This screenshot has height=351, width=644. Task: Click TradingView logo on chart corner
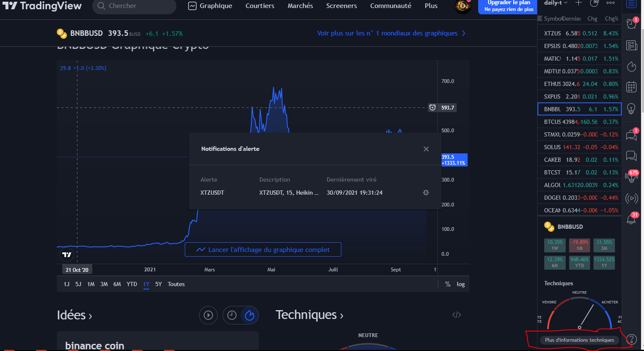[x=67, y=255]
